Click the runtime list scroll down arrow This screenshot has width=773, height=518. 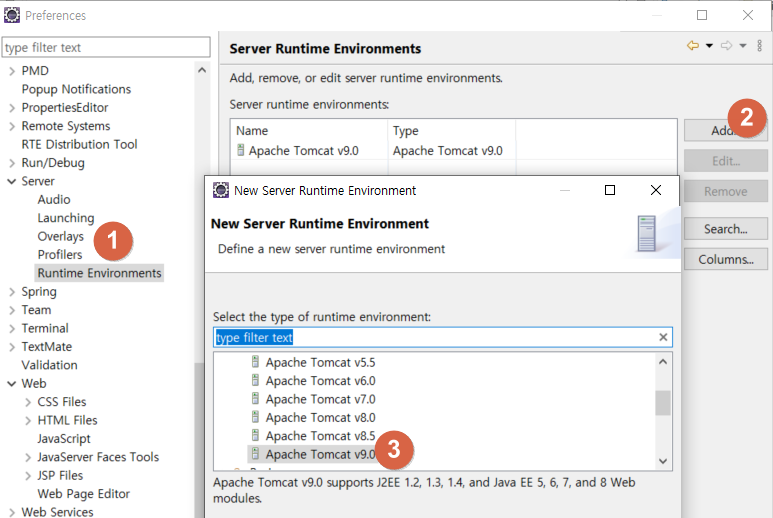(663, 461)
